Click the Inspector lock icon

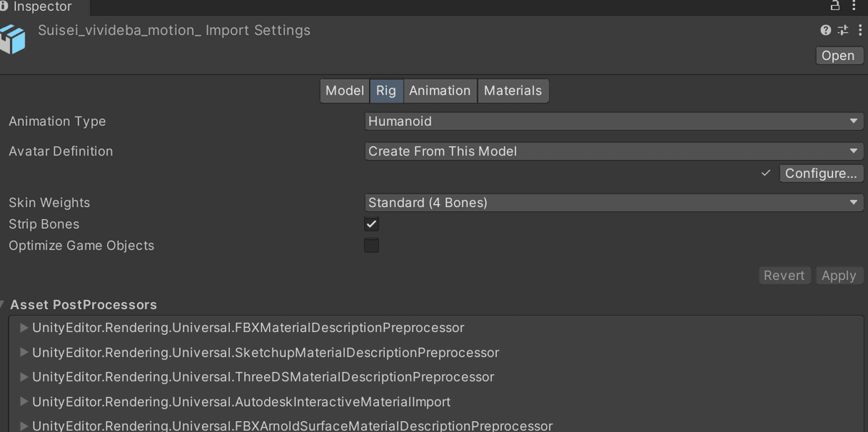(835, 6)
